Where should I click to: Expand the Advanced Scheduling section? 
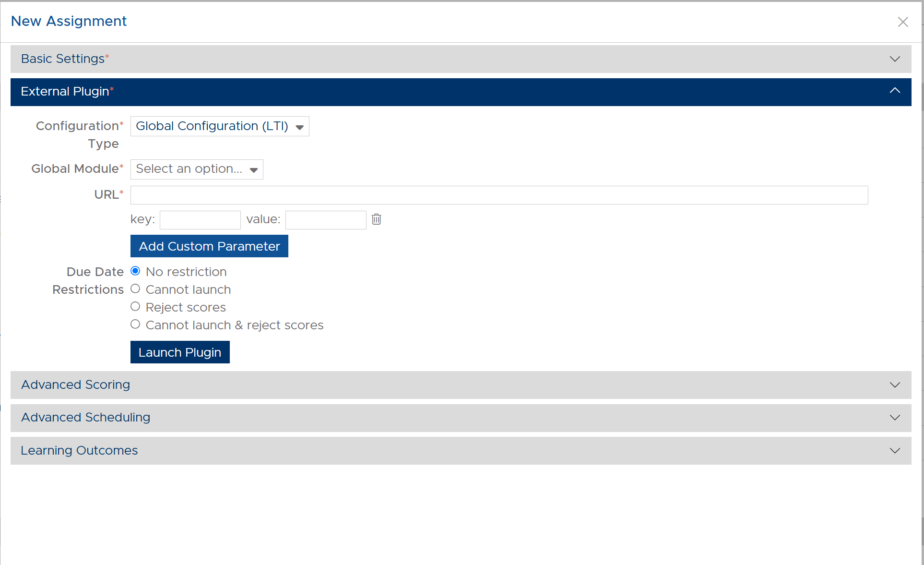point(461,418)
